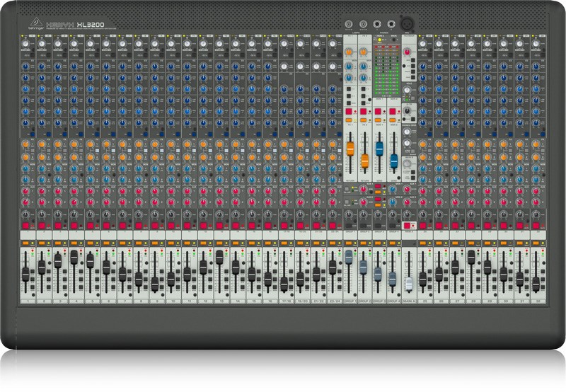
Task: Click the 19/20 stereo channel fader
Action: point(300,279)
